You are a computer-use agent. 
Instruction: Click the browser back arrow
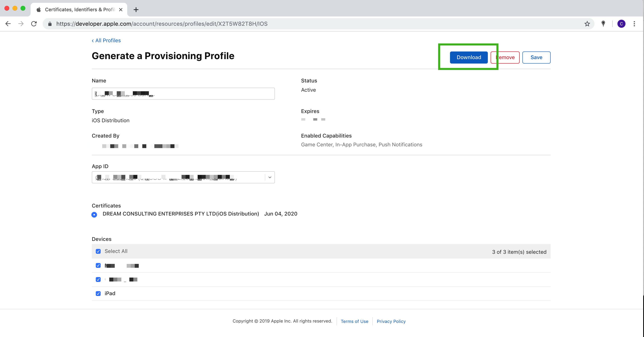(x=8, y=24)
